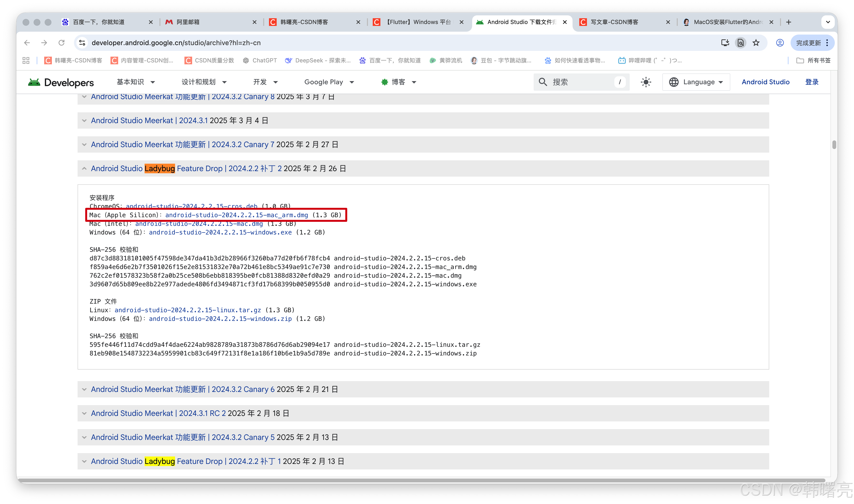This screenshot has height=504, width=854.
Task: Open the 开发 dropdown menu
Action: [x=265, y=82]
